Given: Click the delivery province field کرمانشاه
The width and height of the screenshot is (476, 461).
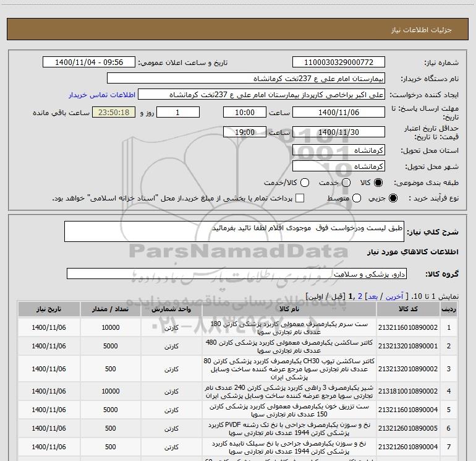Looking at the screenshot, I should point(339,150).
